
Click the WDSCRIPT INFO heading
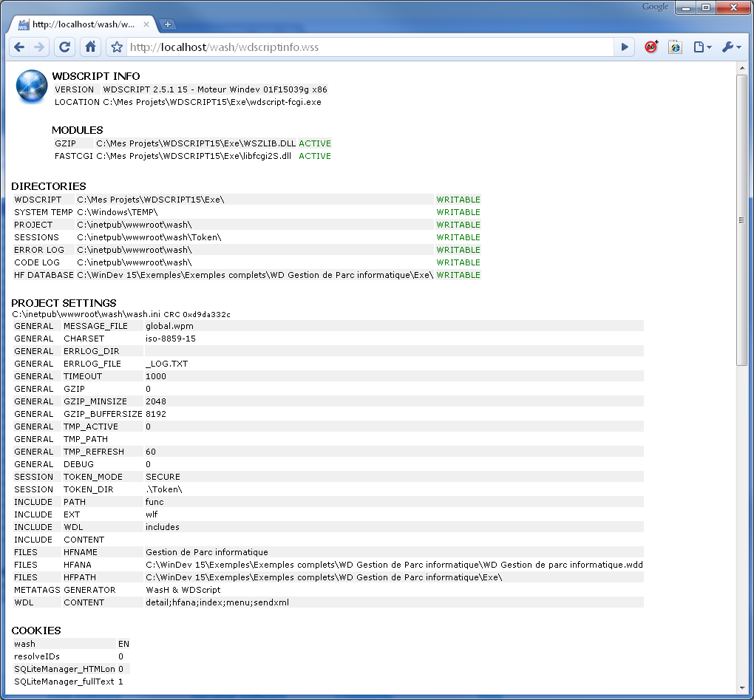pos(96,76)
